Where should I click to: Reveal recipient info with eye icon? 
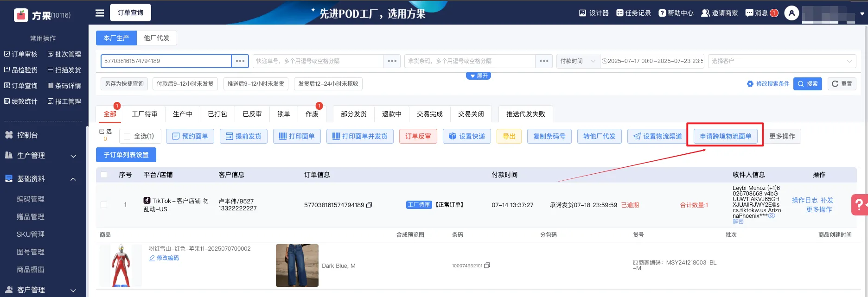click(x=772, y=215)
